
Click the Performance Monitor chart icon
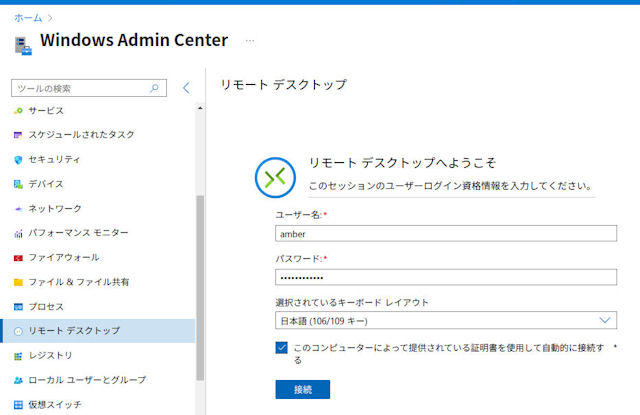[18, 233]
